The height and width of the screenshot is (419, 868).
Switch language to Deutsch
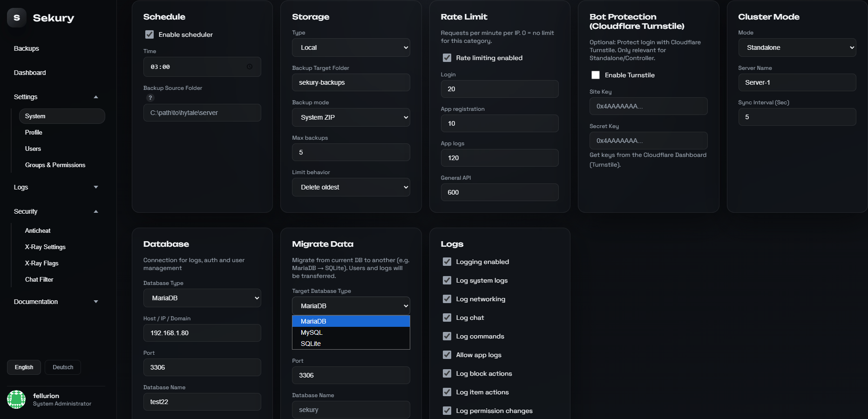click(63, 367)
